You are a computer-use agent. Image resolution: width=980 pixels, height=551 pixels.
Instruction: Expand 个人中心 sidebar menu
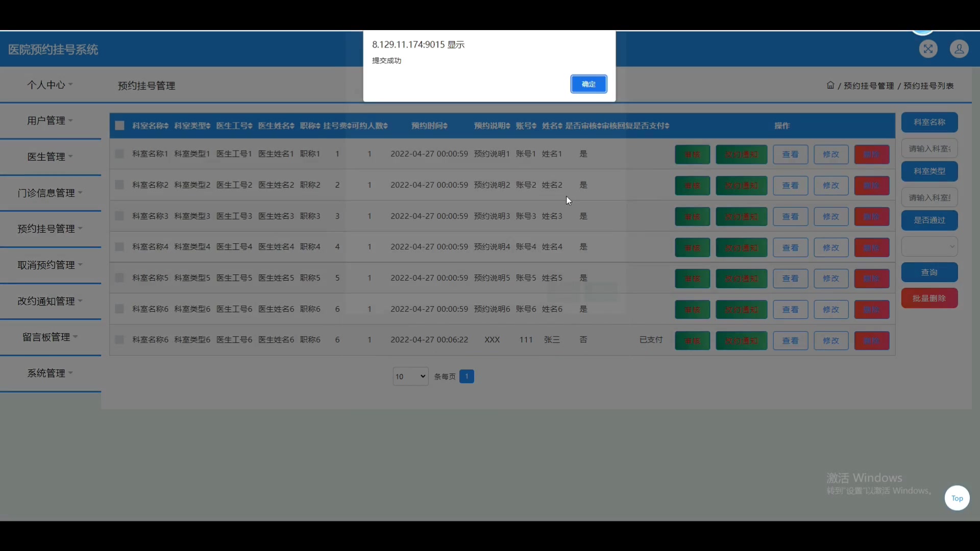click(x=50, y=85)
